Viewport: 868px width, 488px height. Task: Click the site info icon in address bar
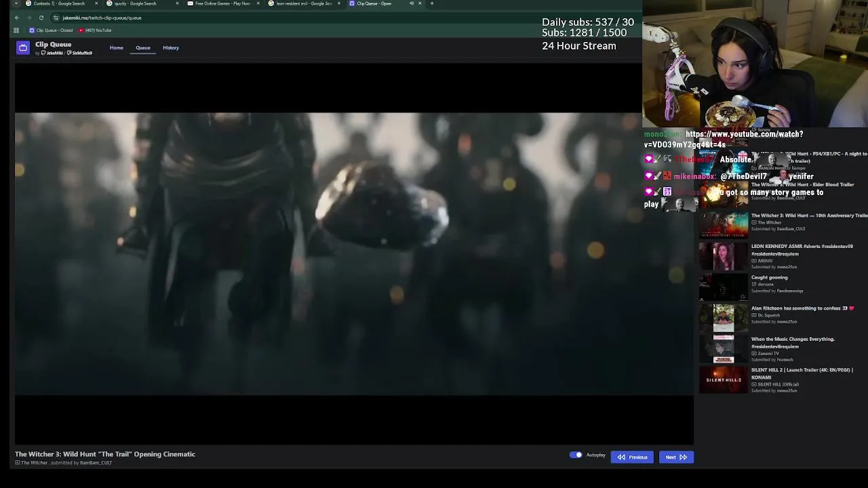click(x=56, y=18)
